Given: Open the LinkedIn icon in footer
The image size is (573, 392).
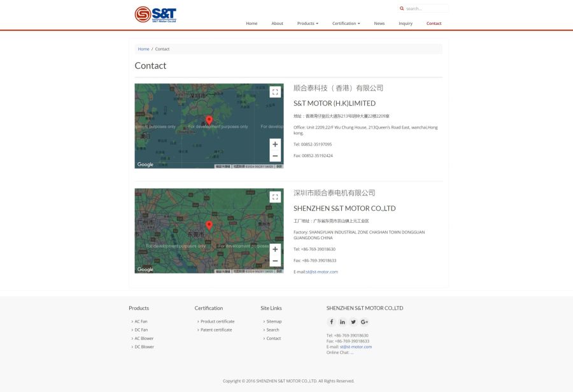Looking at the screenshot, I should (x=343, y=322).
